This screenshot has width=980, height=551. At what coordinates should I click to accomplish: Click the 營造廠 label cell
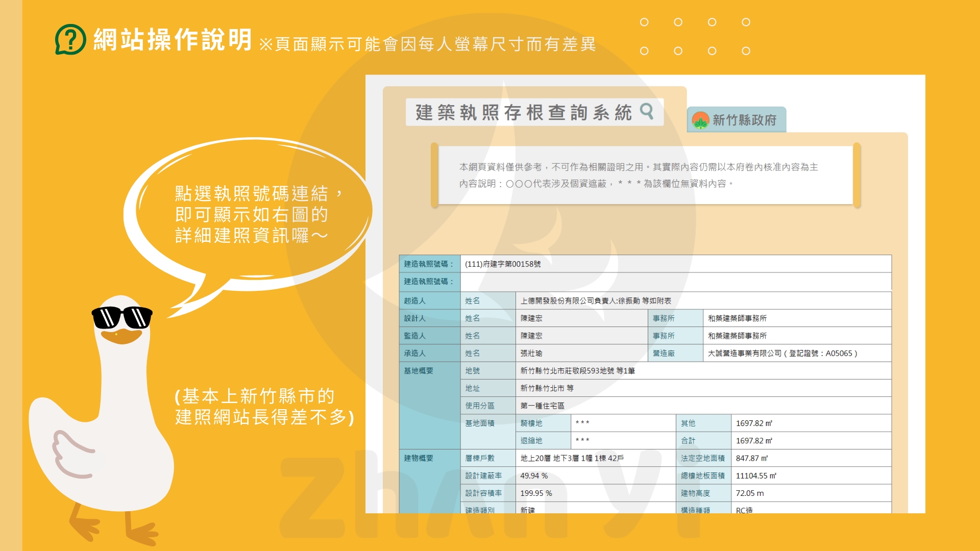click(675, 353)
